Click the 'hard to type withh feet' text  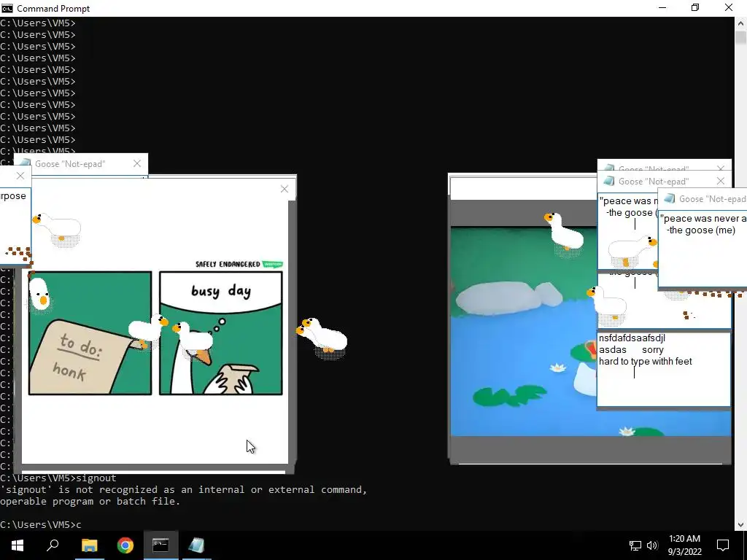pyautogui.click(x=645, y=362)
